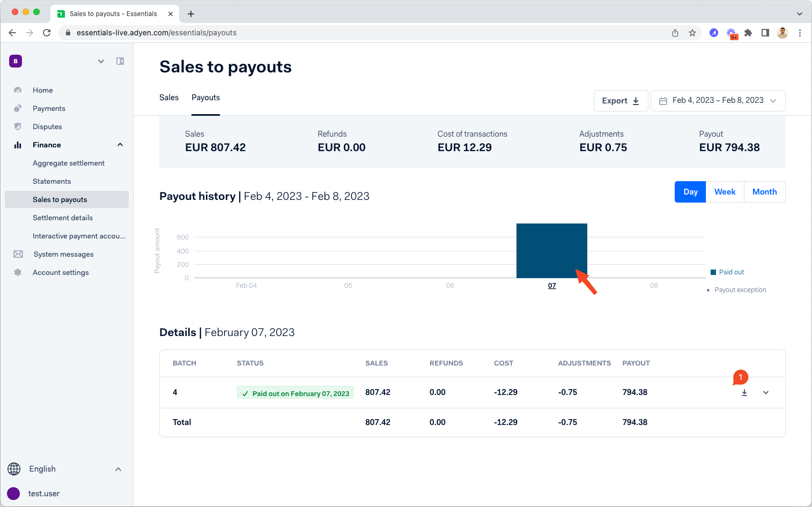Select the Finance bar-chart icon
Viewport: 812px width, 507px height.
pyautogui.click(x=19, y=145)
